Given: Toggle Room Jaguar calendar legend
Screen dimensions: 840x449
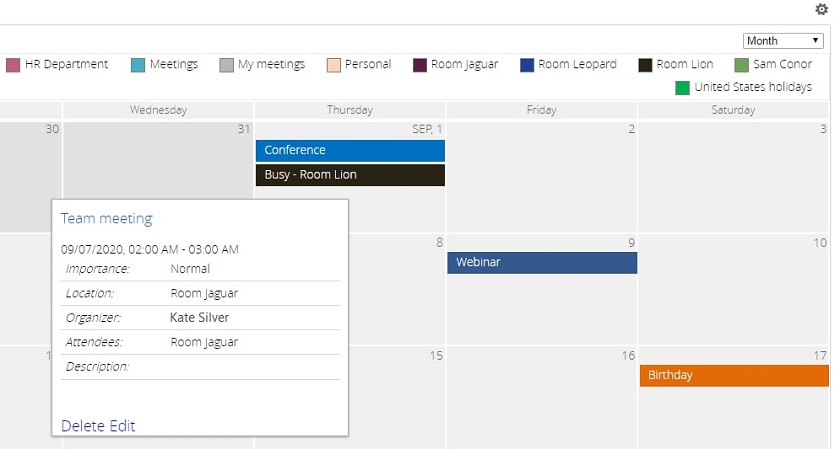Looking at the screenshot, I should (x=420, y=65).
